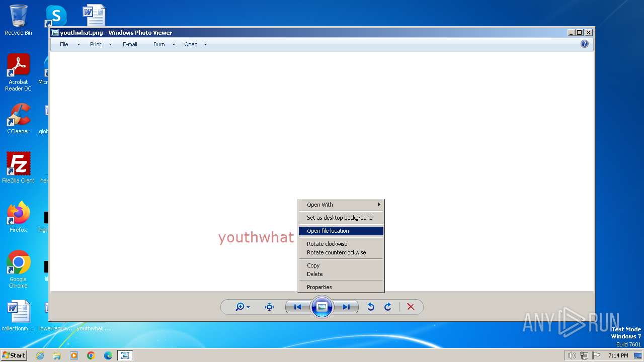
Task: Start the slide show
Action: (x=322, y=307)
